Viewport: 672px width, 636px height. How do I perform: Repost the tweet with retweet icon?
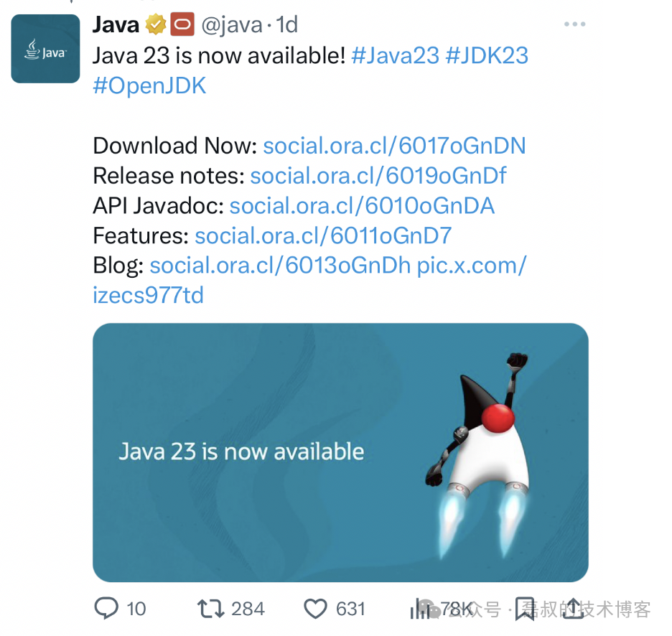(x=210, y=609)
